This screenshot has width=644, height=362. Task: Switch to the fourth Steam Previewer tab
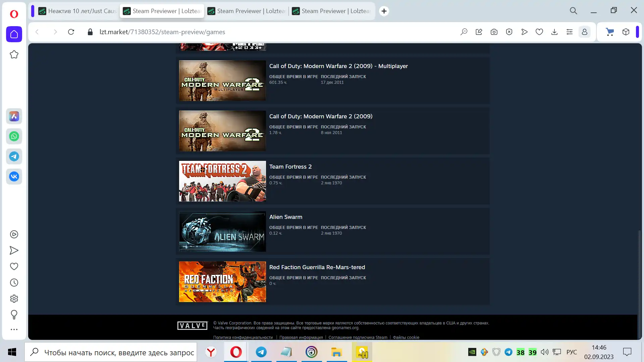(x=331, y=11)
